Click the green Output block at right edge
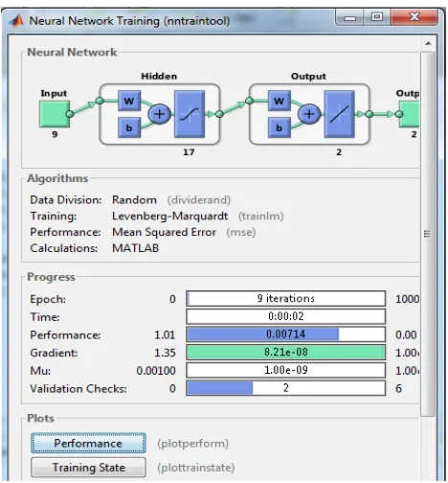Image resolution: width=448 pixels, height=483 pixels. coord(410,114)
